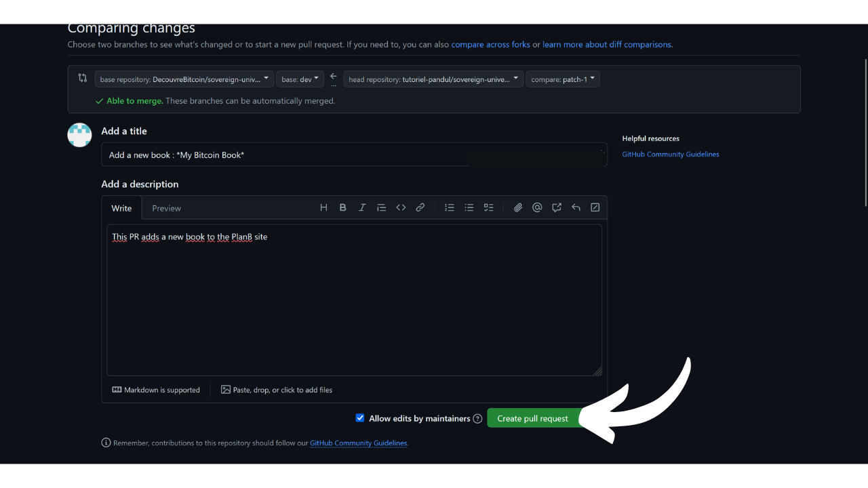This screenshot has height=488, width=868.
Task: Open the head repository dropdown
Action: point(433,79)
